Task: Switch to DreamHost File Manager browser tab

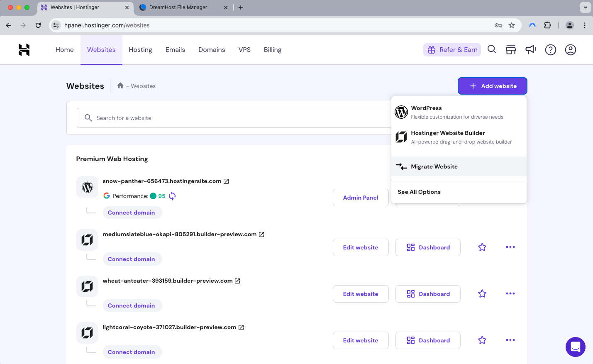Action: (183, 7)
